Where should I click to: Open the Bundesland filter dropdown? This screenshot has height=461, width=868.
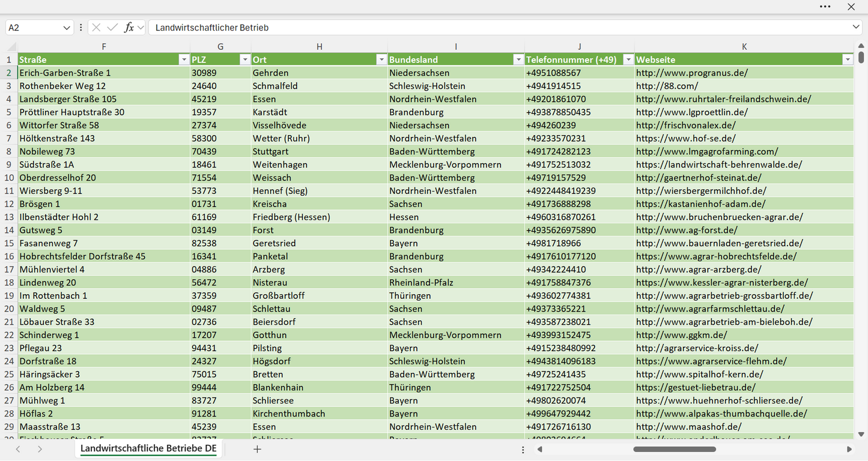pos(518,59)
